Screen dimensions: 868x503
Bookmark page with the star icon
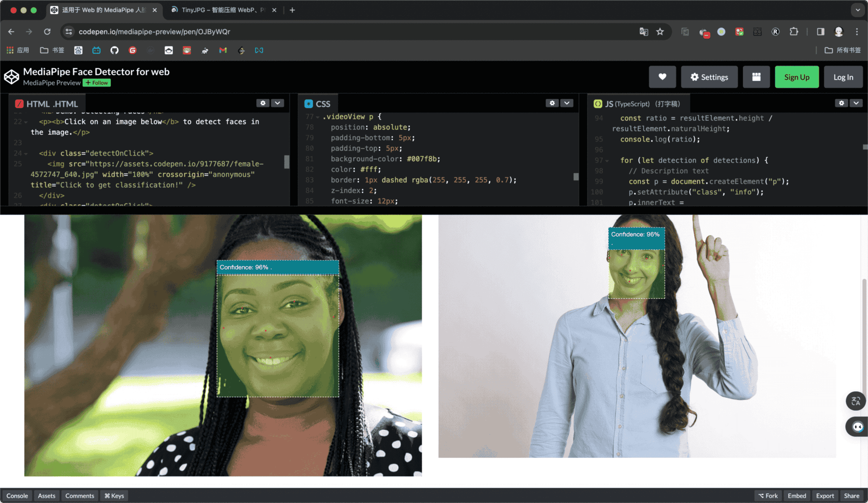[x=660, y=32]
